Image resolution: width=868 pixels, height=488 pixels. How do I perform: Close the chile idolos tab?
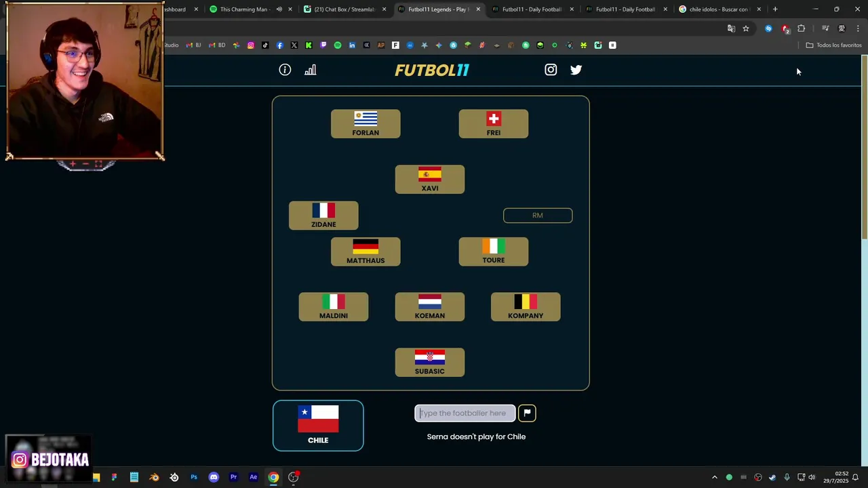pos(759,9)
